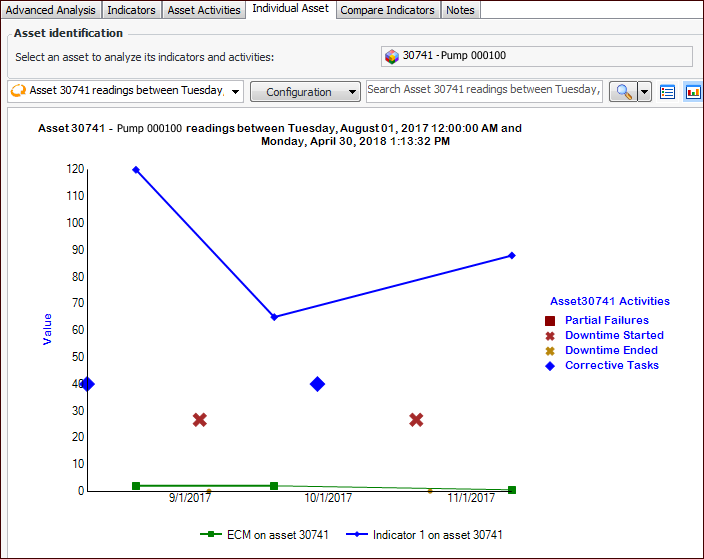Click the Downtime Ended legend link
Screen dimensions: 704x559
pyautogui.click(x=611, y=350)
